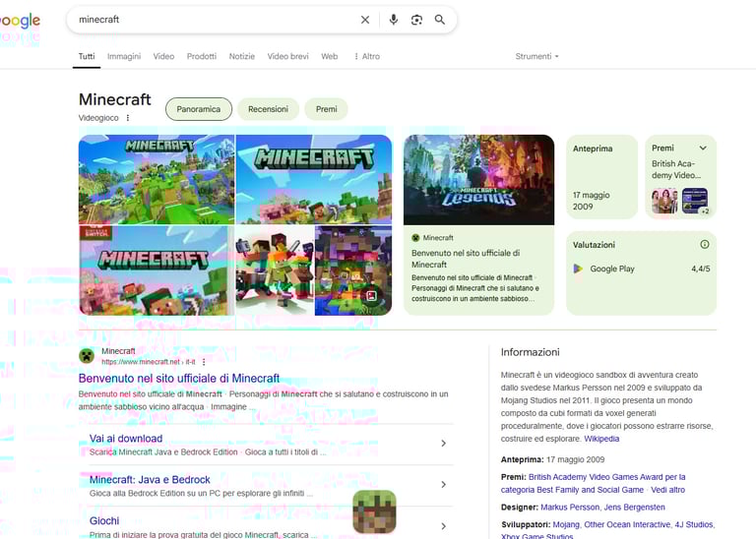
Task: Click inside the minecraft search field
Action: [217, 20]
